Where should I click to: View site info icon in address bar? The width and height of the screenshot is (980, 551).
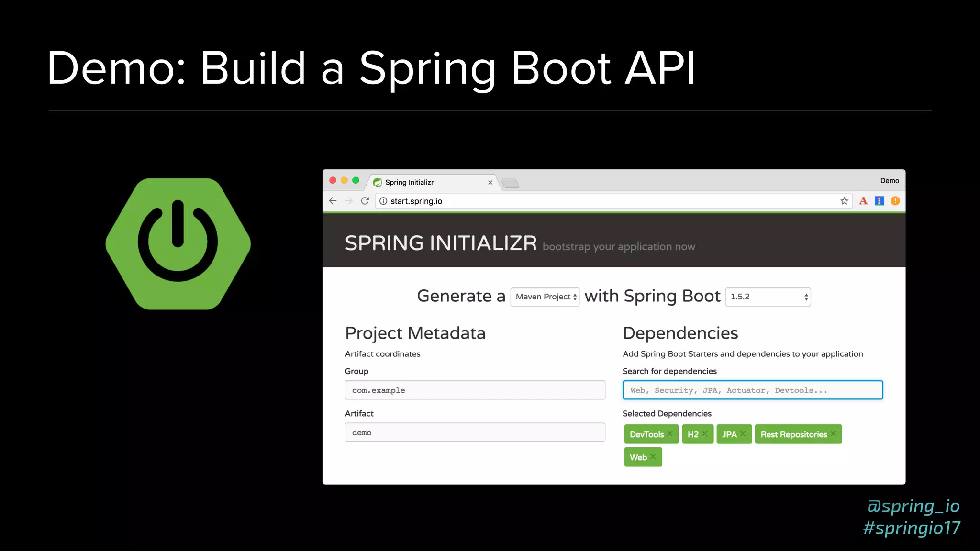pyautogui.click(x=383, y=201)
